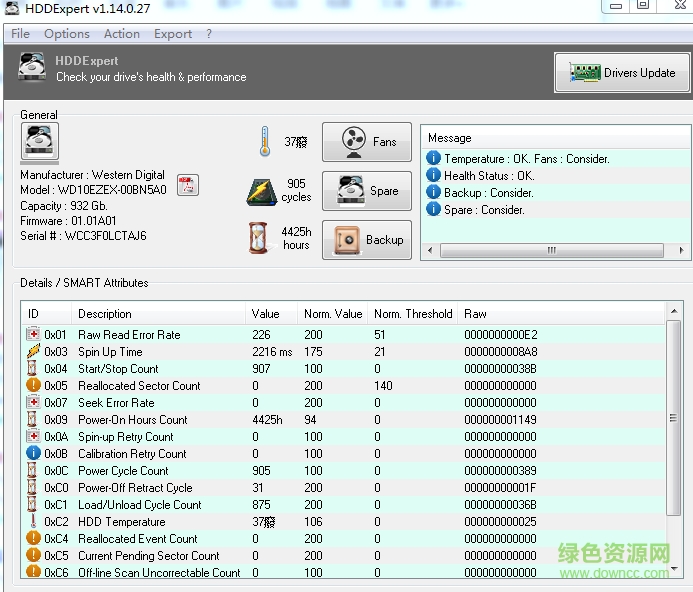Viewport: 693px width, 592px height.
Task: Click the PDF report icon beside the model
Action: [187, 185]
